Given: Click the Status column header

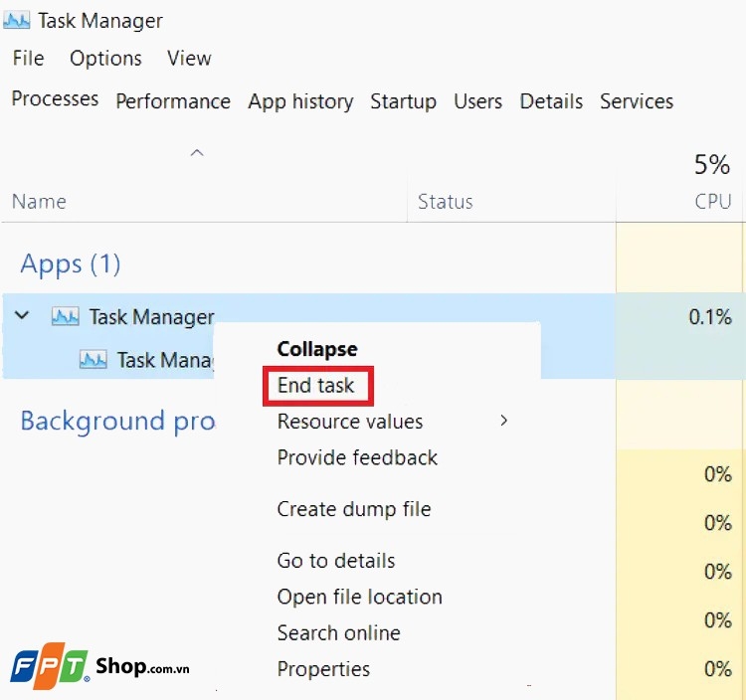Looking at the screenshot, I should (x=445, y=202).
